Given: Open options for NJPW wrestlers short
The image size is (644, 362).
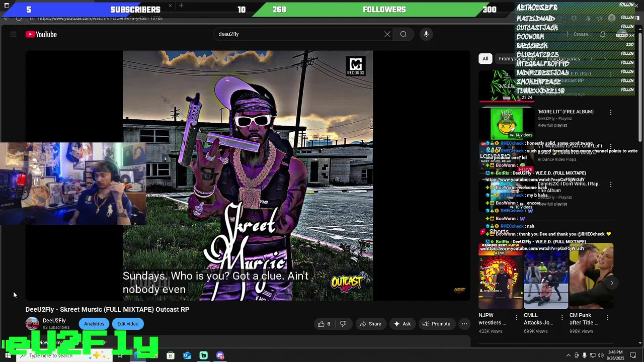Looking at the screenshot, I should coord(516,318).
